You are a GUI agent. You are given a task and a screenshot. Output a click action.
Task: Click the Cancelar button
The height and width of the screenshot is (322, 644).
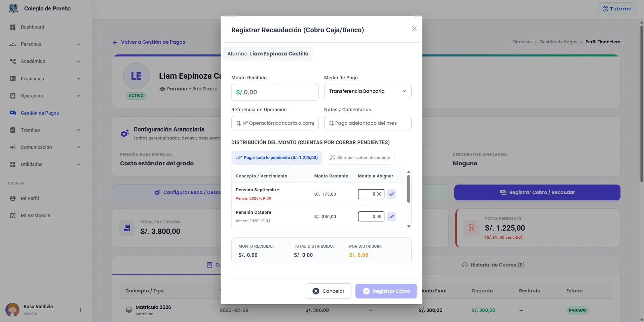(328, 291)
